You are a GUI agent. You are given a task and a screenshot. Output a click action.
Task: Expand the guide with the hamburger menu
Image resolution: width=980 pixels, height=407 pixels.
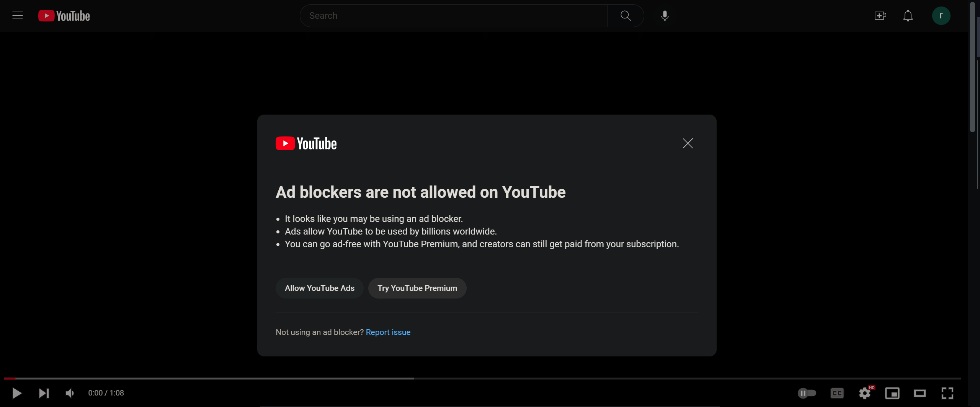pos(18,15)
